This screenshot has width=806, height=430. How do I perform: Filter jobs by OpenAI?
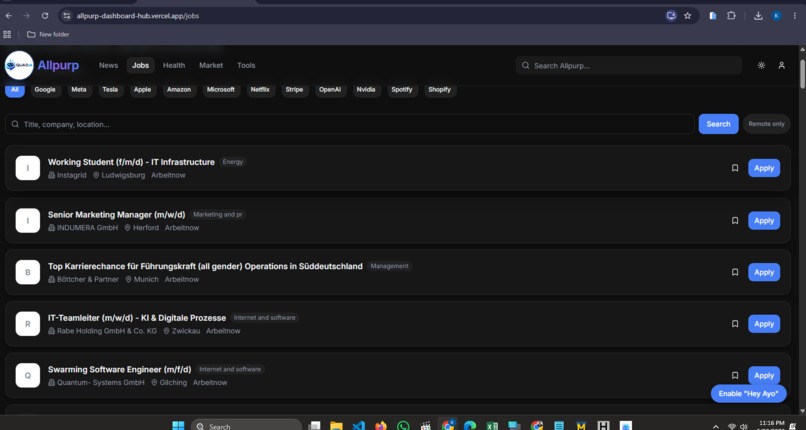coord(330,89)
